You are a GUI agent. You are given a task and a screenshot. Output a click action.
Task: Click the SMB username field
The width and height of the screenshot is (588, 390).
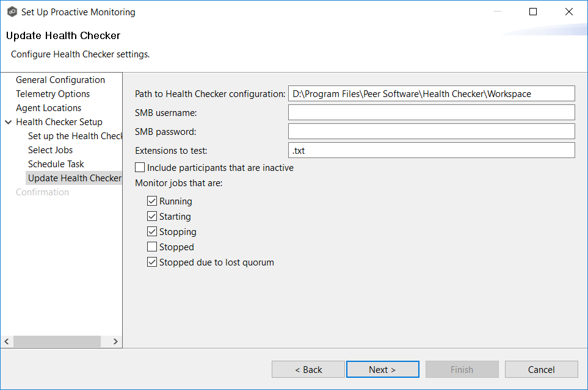[x=431, y=112]
